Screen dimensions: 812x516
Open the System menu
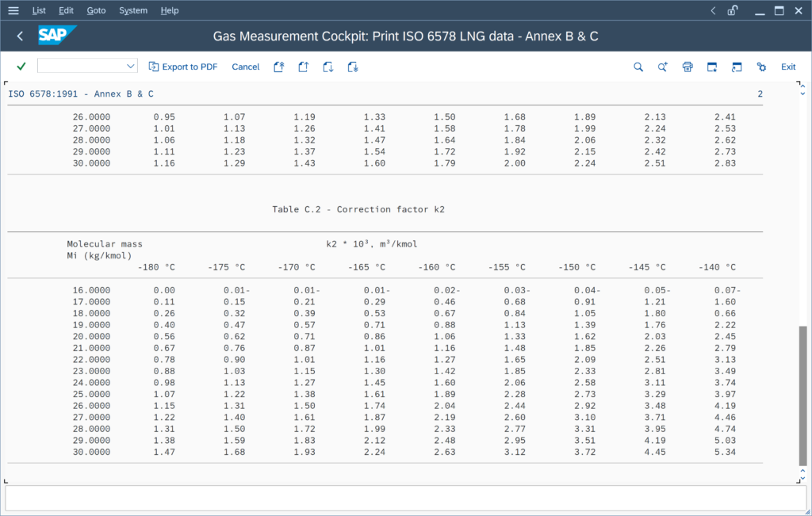click(133, 10)
